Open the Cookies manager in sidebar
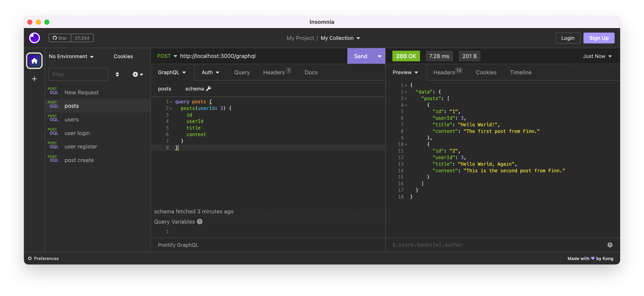The width and height of the screenshot is (644, 296). coord(123,56)
